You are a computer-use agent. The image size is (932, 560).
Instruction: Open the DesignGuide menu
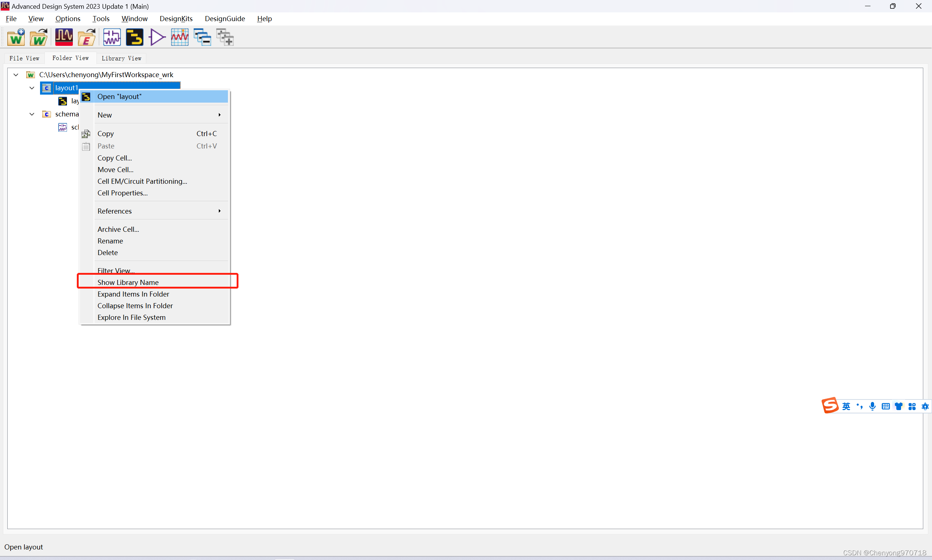point(225,19)
